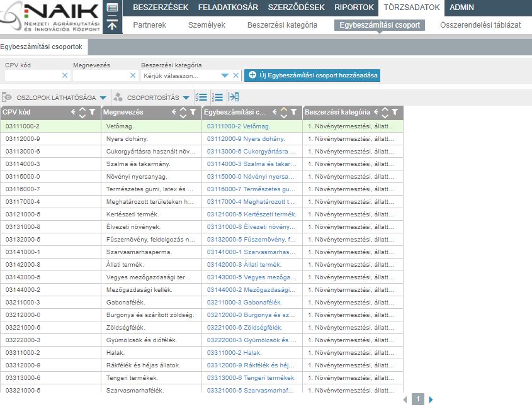Sort the Egybeszámítási c... column
Image resolution: width=532 pixels, height=407 pixels.
284,112
